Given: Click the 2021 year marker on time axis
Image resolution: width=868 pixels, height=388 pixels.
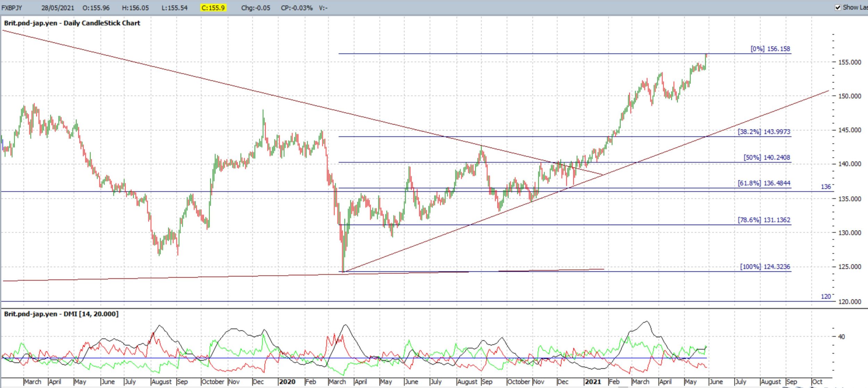Looking at the screenshot, I should pos(593,382).
